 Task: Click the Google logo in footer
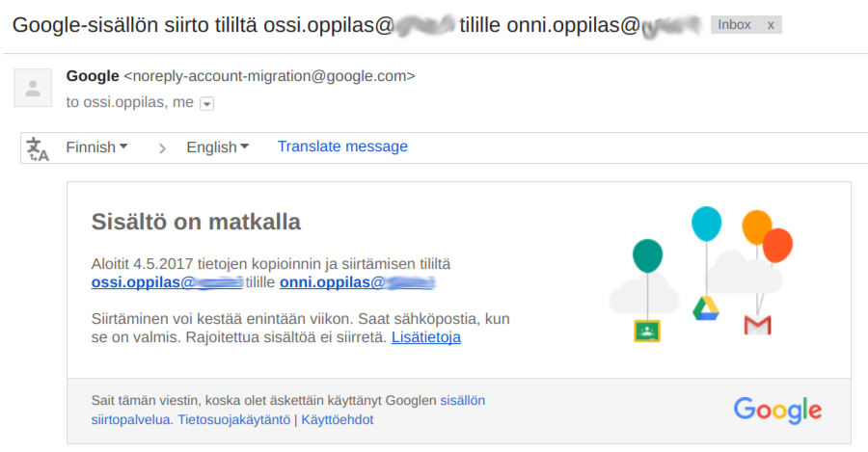777,410
